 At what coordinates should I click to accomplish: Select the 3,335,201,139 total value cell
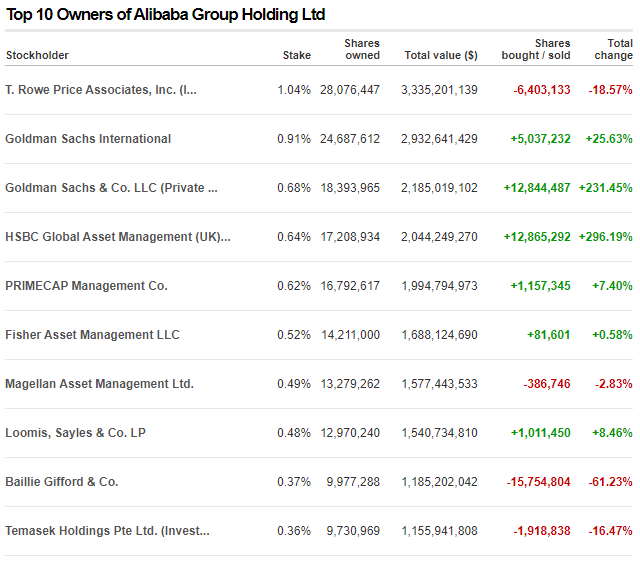(x=439, y=90)
